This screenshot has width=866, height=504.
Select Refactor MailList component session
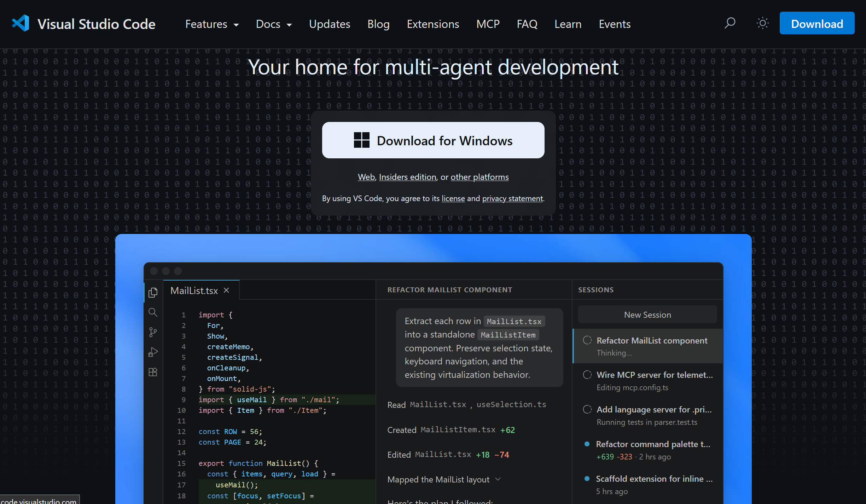tap(648, 346)
